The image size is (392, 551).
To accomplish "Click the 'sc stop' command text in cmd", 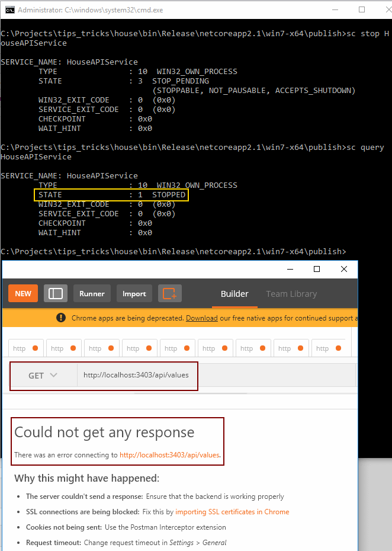I will click(x=363, y=34).
